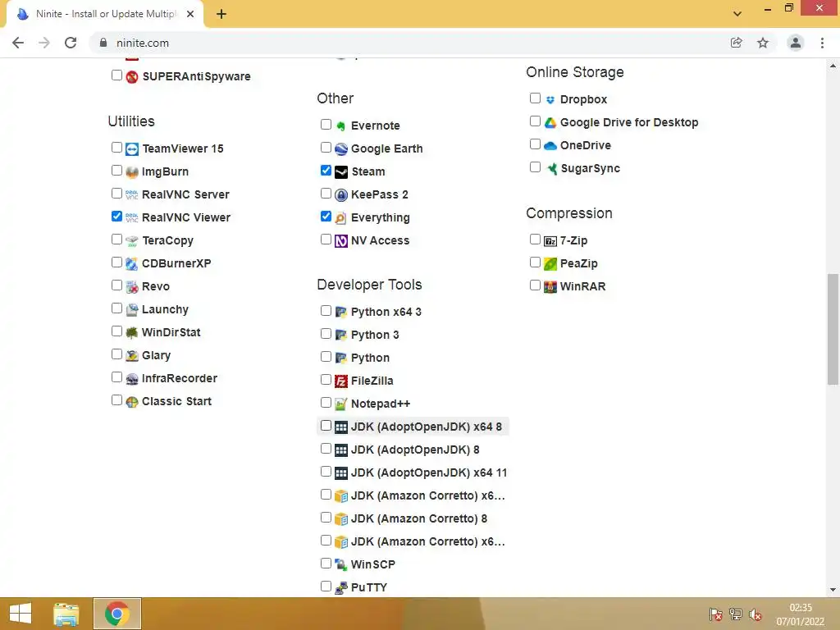Click the JDK (AdoptOpenJDK) 8 label
This screenshot has width=840, height=630.
tap(415, 450)
